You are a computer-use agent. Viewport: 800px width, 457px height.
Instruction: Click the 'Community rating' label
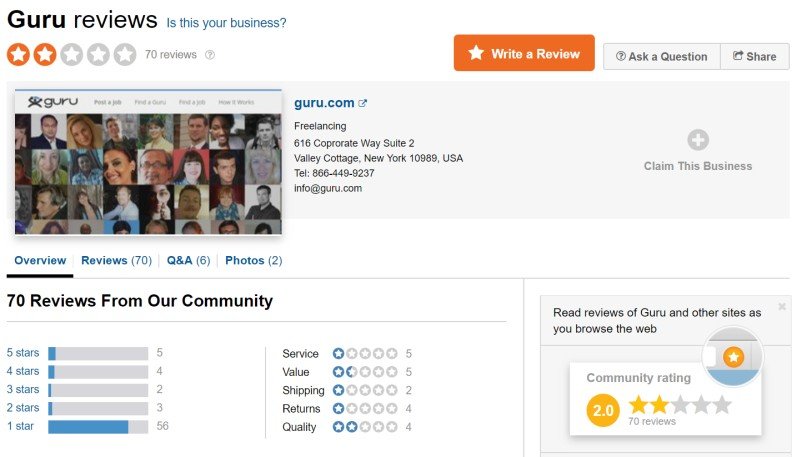click(x=639, y=378)
